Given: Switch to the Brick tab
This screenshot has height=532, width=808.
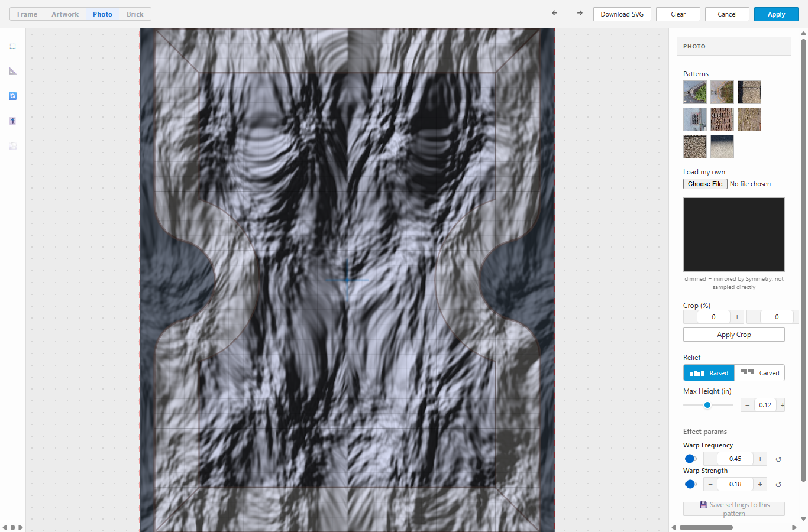Looking at the screenshot, I should point(135,14).
